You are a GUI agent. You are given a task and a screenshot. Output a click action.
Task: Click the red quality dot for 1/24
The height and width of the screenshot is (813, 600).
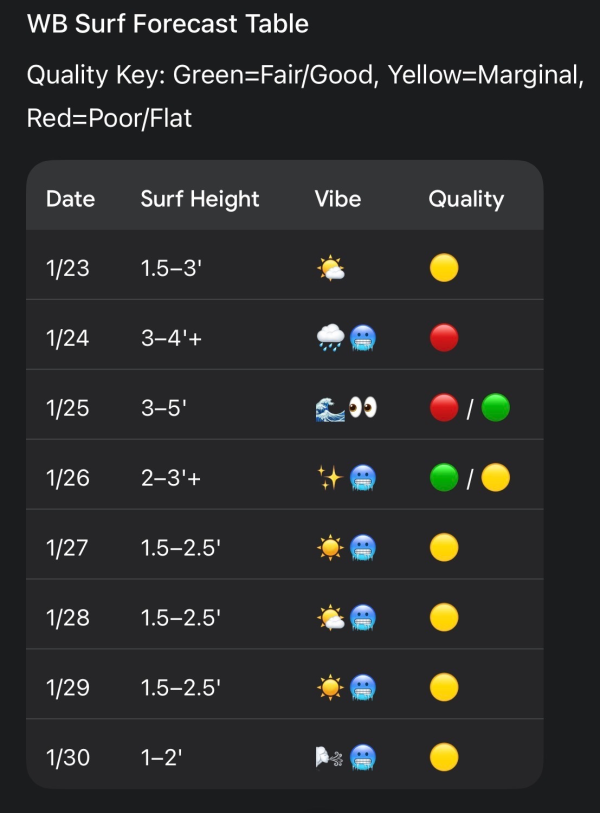(444, 338)
